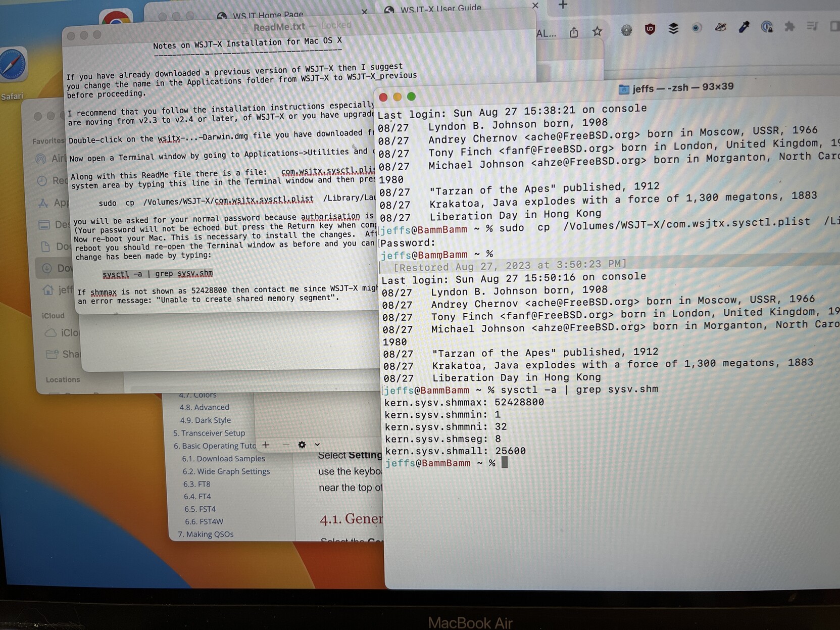Click the eyedropper color picker extension
Image resolution: width=840 pixels, height=630 pixels.
[x=744, y=27]
